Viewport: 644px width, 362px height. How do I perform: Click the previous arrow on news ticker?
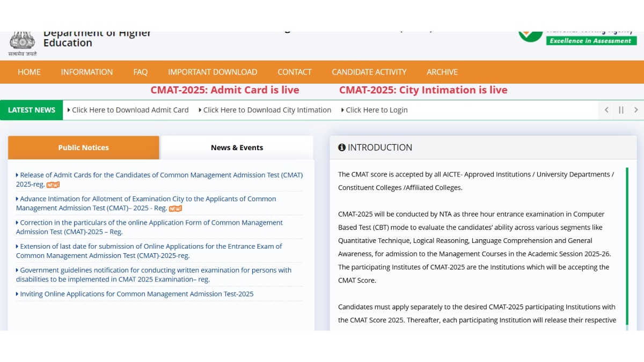point(606,109)
